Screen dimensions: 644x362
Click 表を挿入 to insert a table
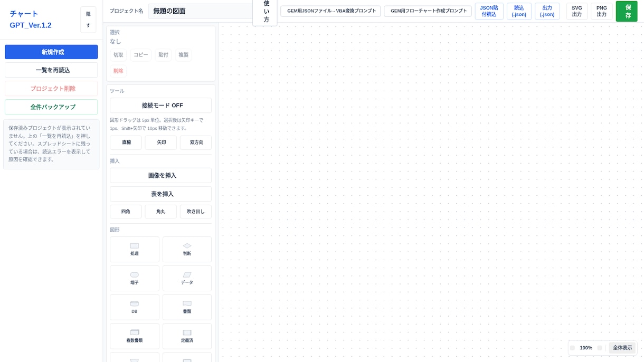coord(160,194)
